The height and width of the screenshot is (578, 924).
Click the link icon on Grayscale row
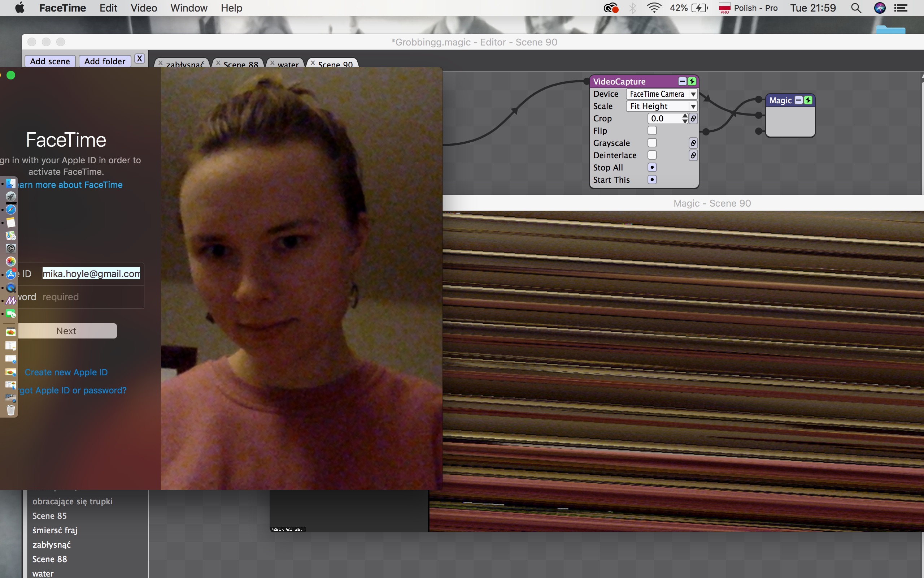[693, 143]
